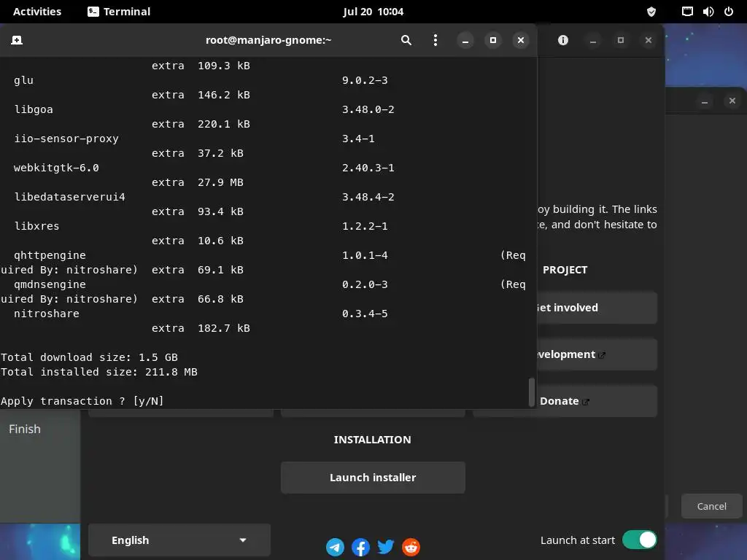
Task: Open the Reddit link icon
Action: tap(411, 547)
